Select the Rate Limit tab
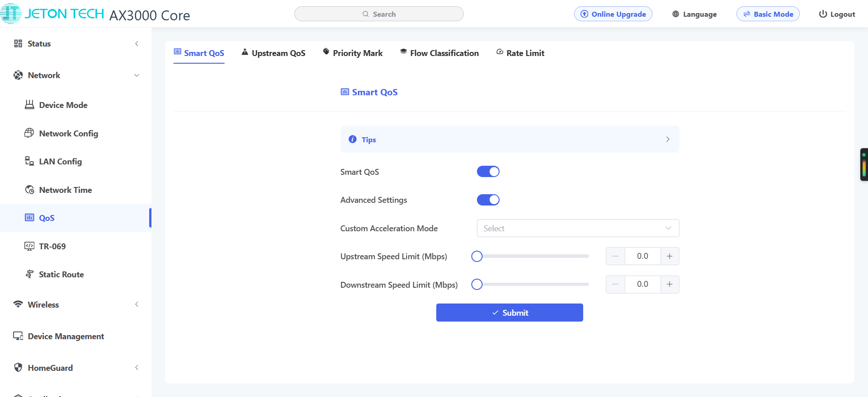Viewport: 868px width, 397px height. 520,53
